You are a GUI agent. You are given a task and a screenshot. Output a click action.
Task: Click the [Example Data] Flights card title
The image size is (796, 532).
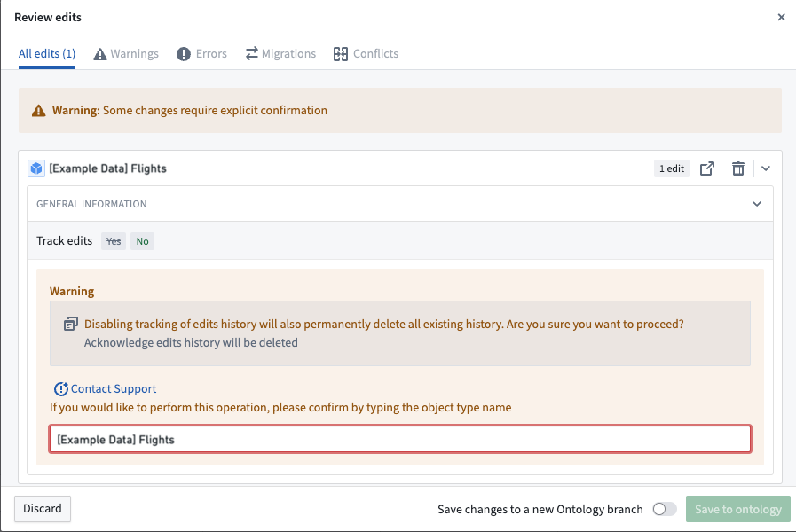coord(107,168)
